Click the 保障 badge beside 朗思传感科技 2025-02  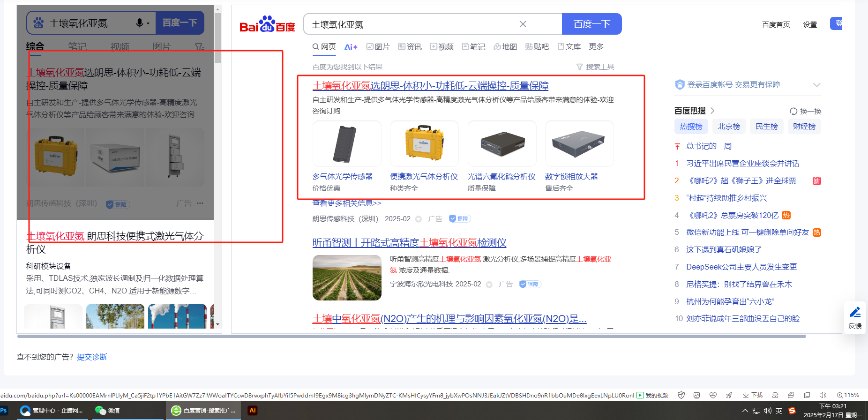(460, 218)
